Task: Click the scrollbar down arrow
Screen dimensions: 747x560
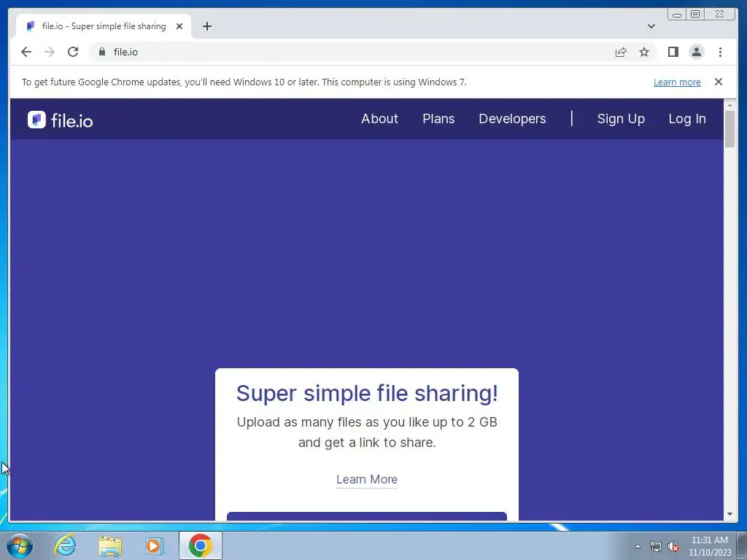Action: (729, 514)
